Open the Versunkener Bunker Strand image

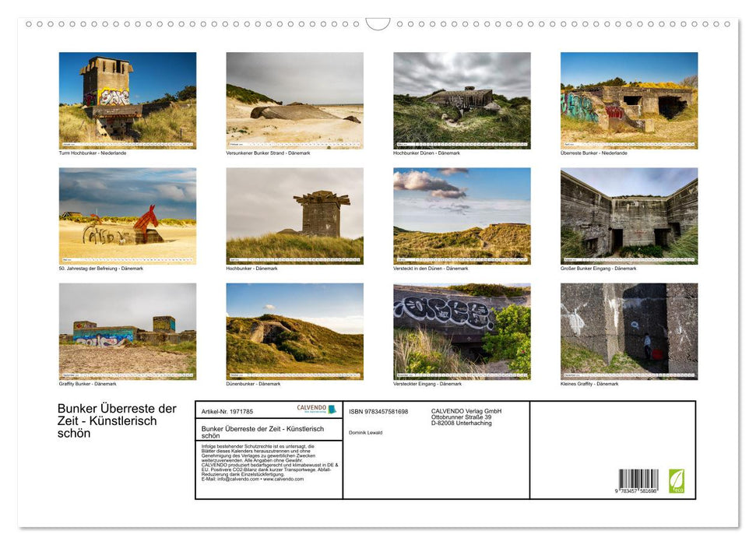(294, 100)
